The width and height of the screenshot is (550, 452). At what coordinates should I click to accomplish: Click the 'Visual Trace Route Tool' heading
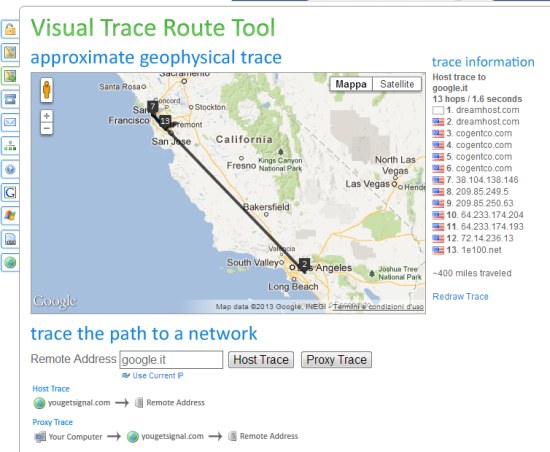click(x=153, y=27)
